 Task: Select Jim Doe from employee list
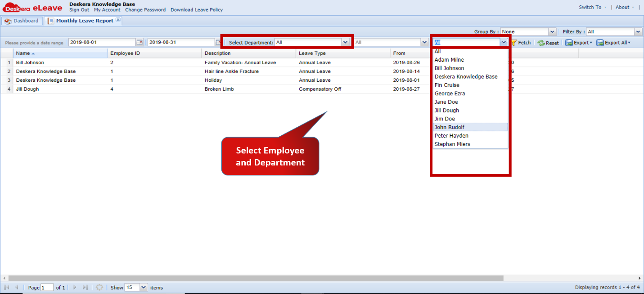(470, 119)
